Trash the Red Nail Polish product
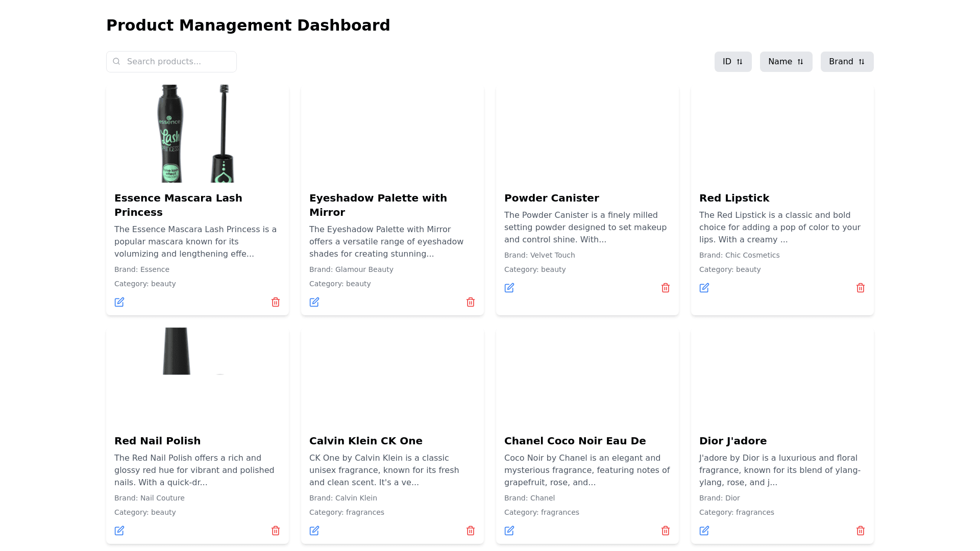 tap(276, 531)
